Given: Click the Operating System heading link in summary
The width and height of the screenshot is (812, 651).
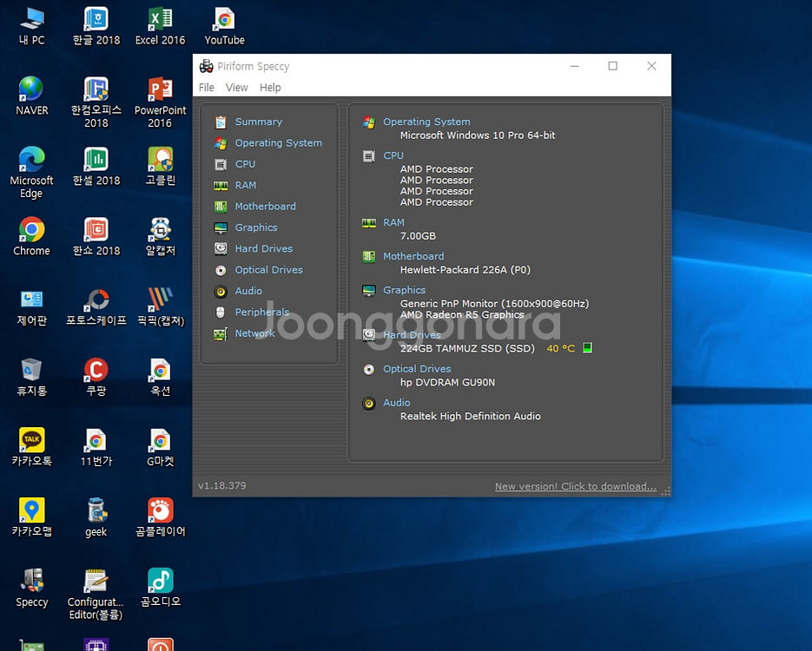Looking at the screenshot, I should tap(426, 122).
